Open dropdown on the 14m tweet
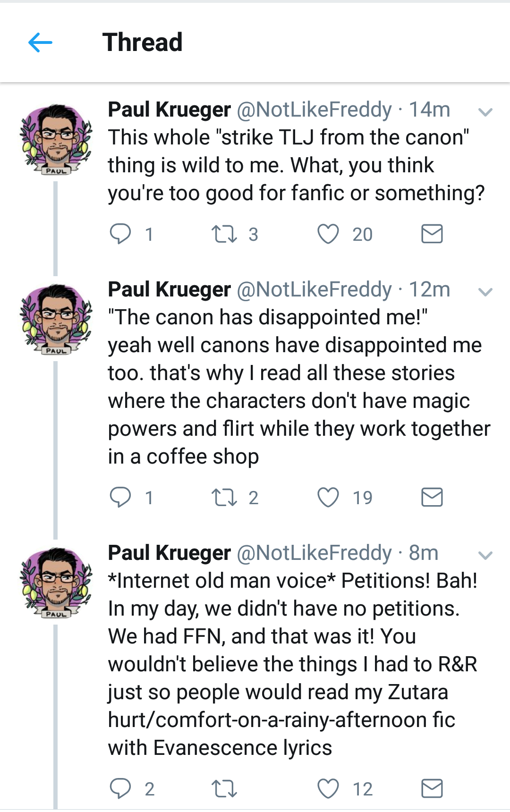Image resolution: width=510 pixels, height=812 pixels. [x=485, y=112]
